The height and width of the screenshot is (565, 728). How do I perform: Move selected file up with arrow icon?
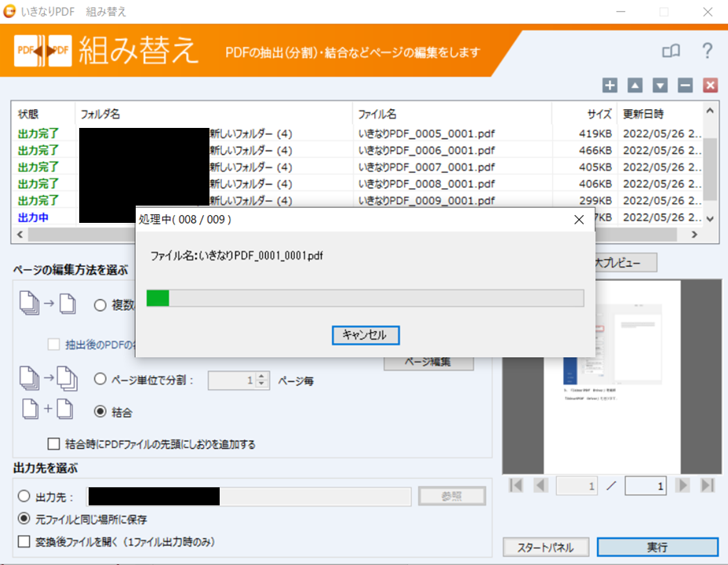pos(635,85)
